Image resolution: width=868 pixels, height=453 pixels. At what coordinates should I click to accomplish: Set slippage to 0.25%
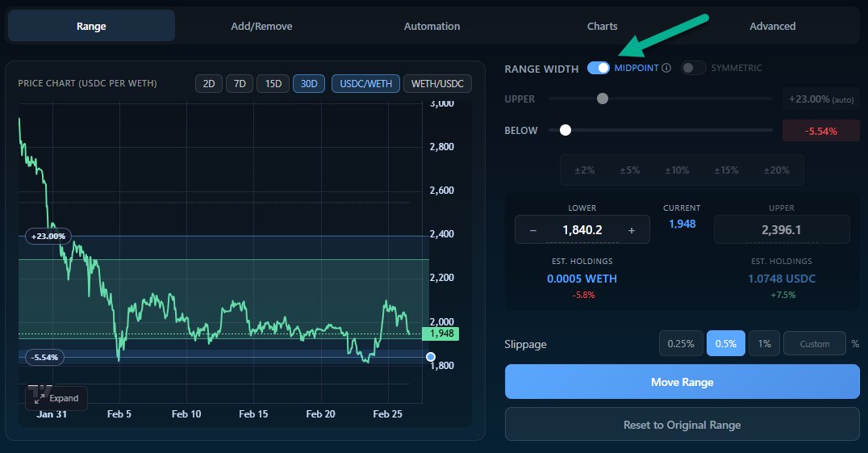[681, 344]
